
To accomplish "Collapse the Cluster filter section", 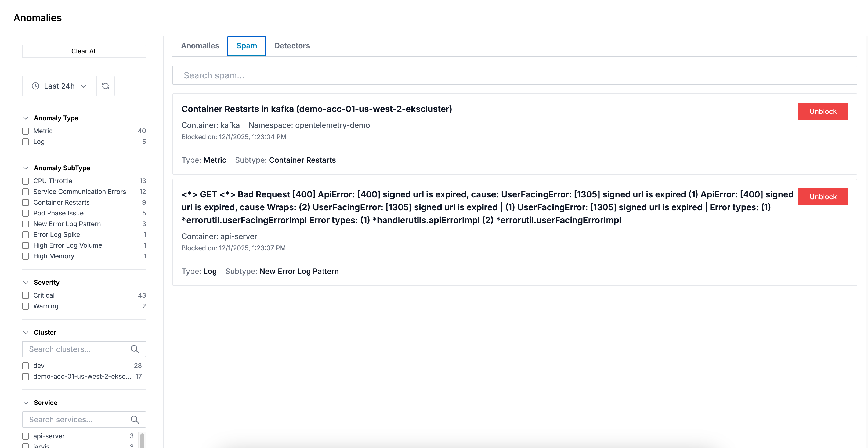I will point(26,333).
